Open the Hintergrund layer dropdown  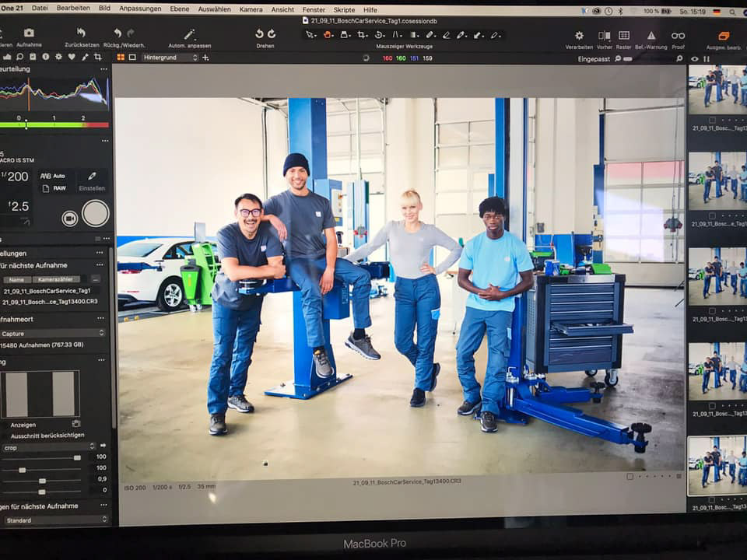coord(170,57)
